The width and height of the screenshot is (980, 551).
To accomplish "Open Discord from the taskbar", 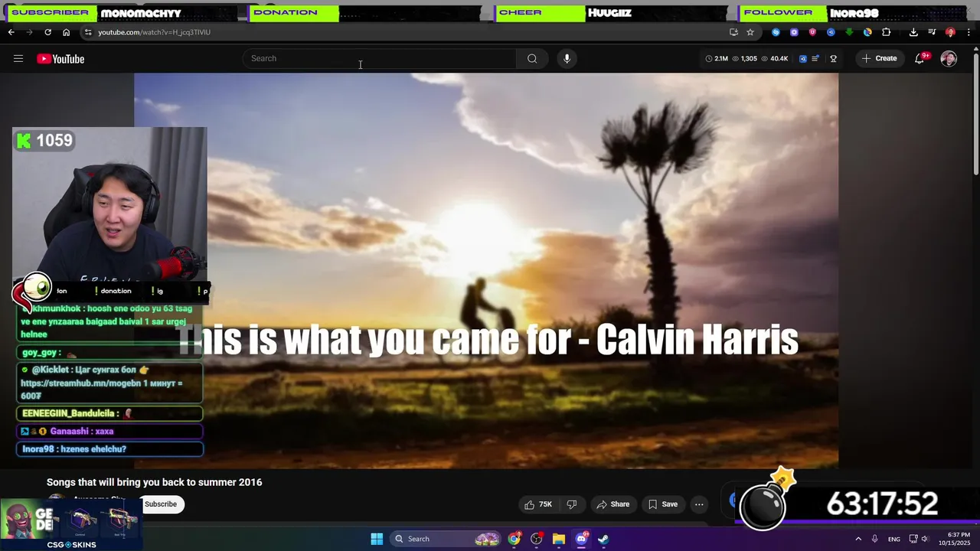I will 581,539.
